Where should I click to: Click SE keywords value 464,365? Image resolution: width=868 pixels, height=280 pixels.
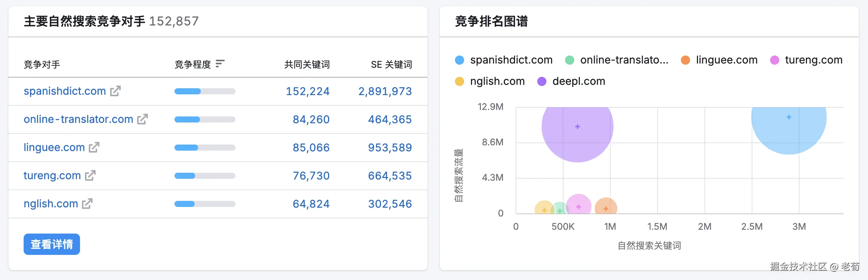click(x=390, y=119)
